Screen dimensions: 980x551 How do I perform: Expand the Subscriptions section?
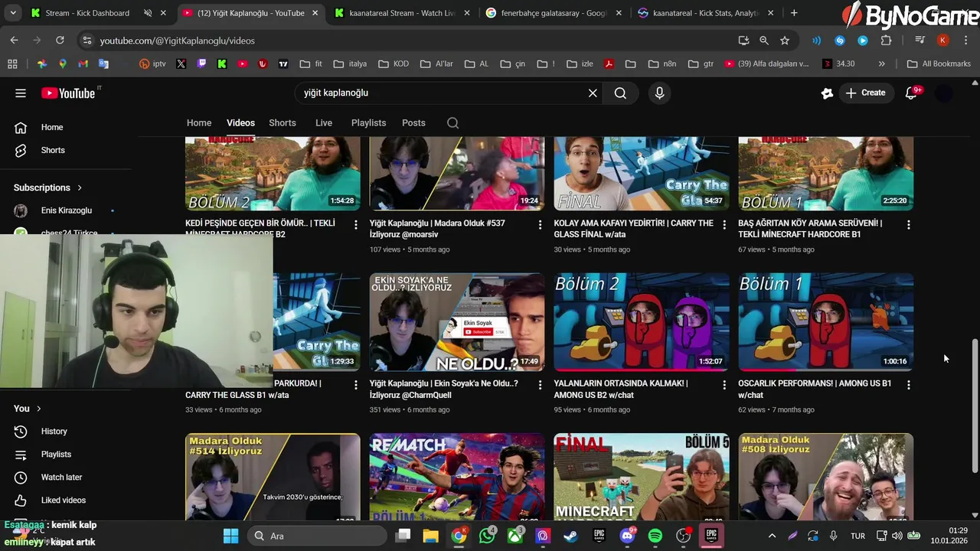point(47,187)
